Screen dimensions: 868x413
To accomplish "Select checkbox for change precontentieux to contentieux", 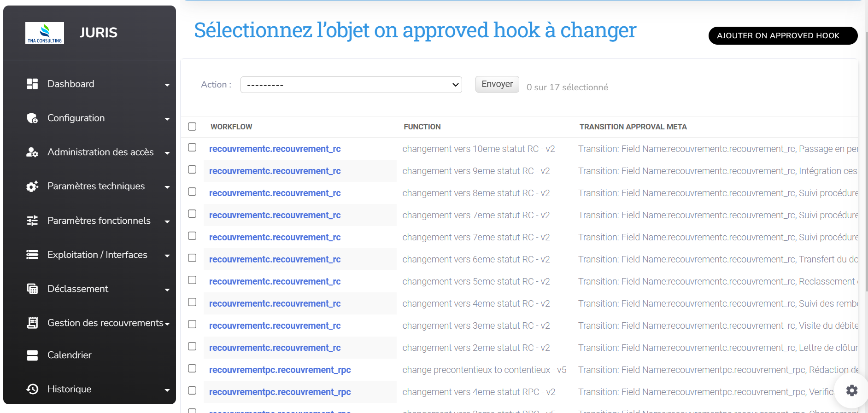I will pos(192,368).
